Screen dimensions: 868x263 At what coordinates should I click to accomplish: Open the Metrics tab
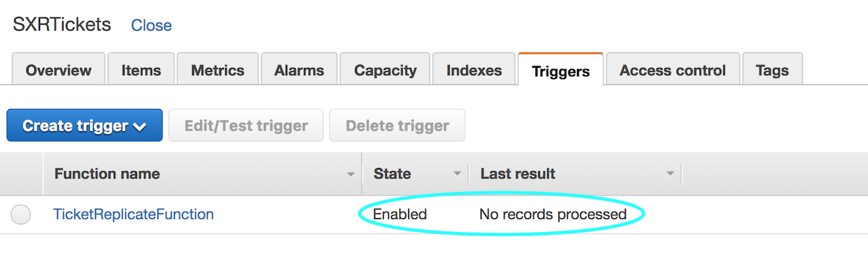tap(218, 70)
